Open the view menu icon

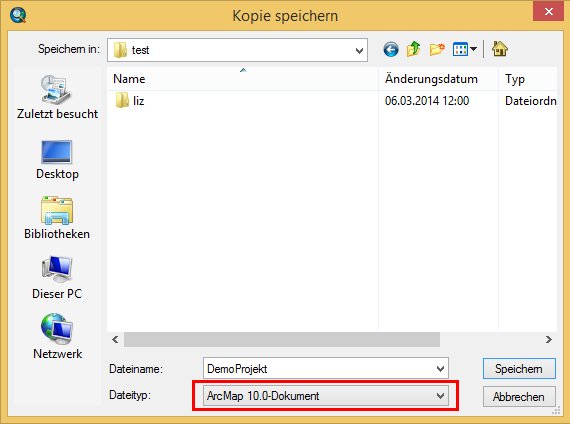[x=460, y=49]
